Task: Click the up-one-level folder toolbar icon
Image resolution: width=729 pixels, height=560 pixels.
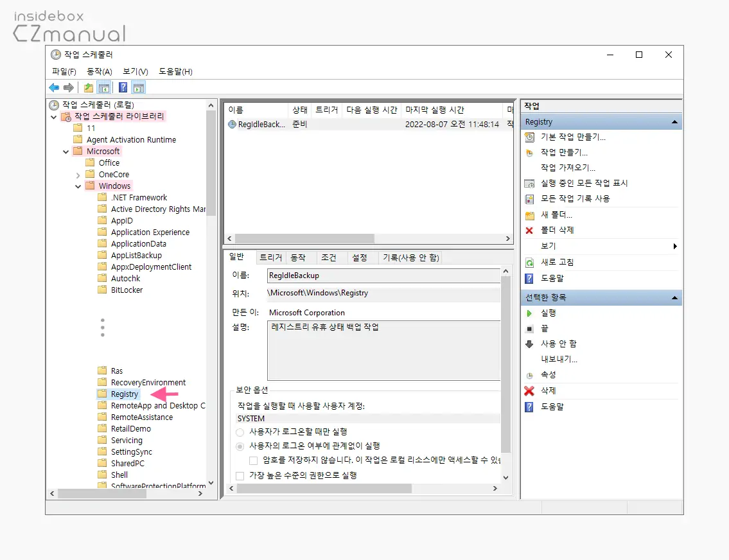Action: pyautogui.click(x=89, y=87)
